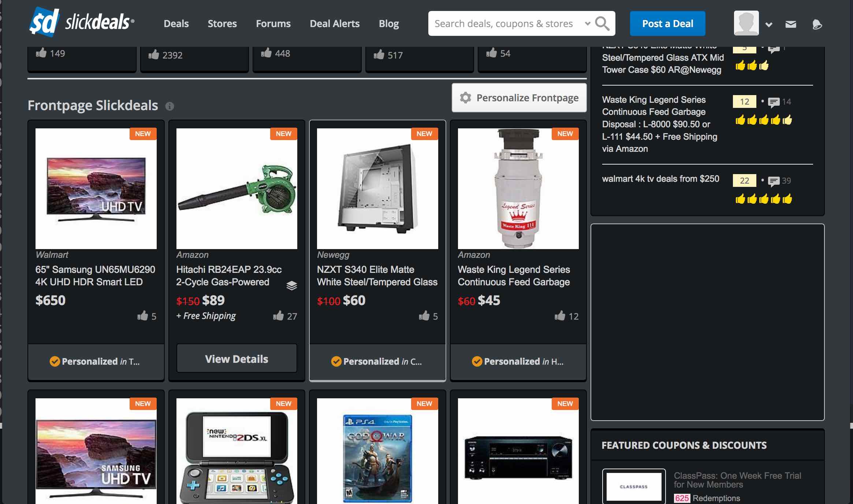Expand the search category dropdown arrow

[587, 23]
